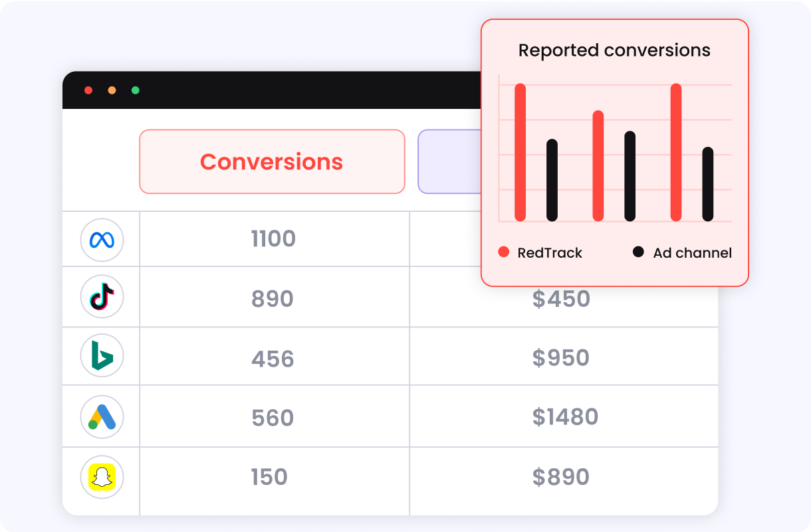Click the $1480 value cell
The height and width of the screenshot is (532, 811).
tap(565, 417)
